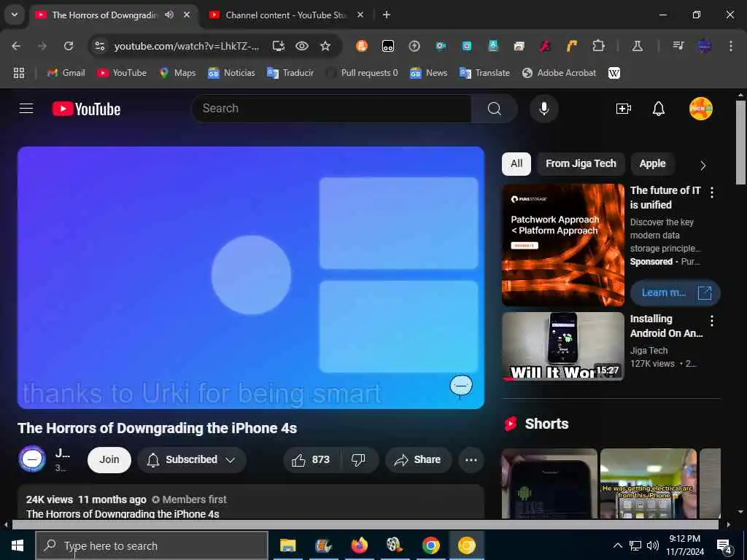
Task: Open media controls in toolbar
Action: 678,46
